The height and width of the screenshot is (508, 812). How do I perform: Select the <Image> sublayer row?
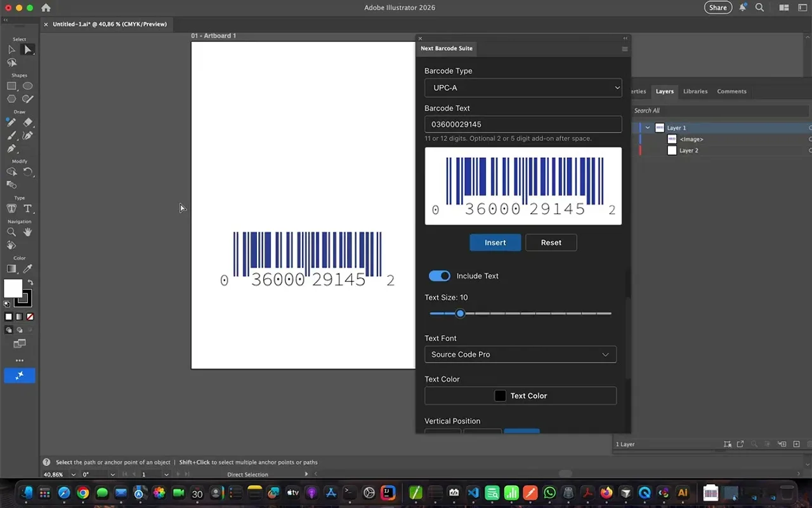[723, 139]
